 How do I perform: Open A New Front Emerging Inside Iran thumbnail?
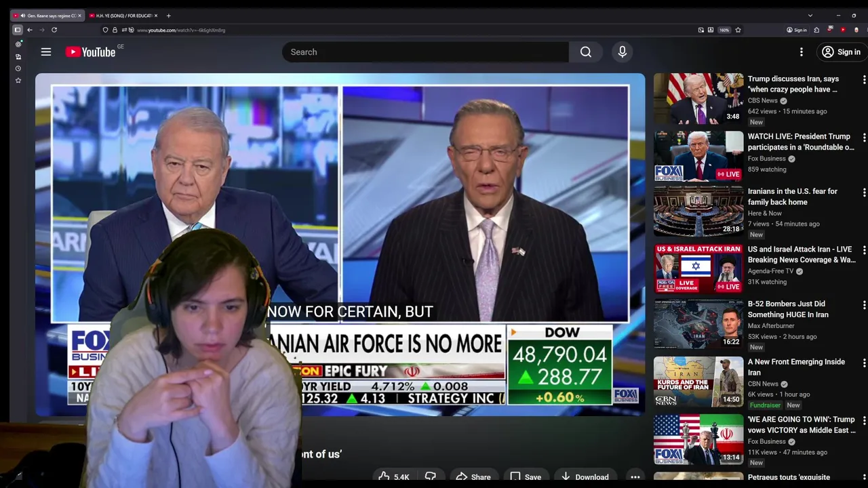click(698, 382)
